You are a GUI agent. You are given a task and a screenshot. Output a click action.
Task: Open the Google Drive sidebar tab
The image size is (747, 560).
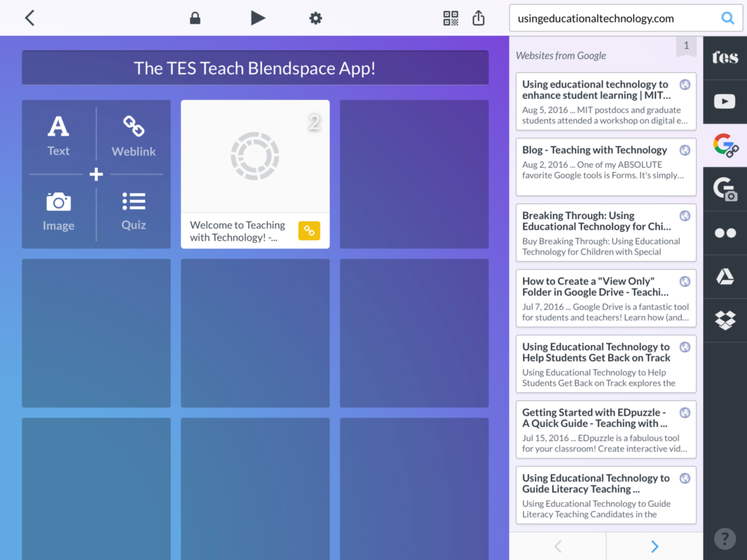tap(725, 276)
